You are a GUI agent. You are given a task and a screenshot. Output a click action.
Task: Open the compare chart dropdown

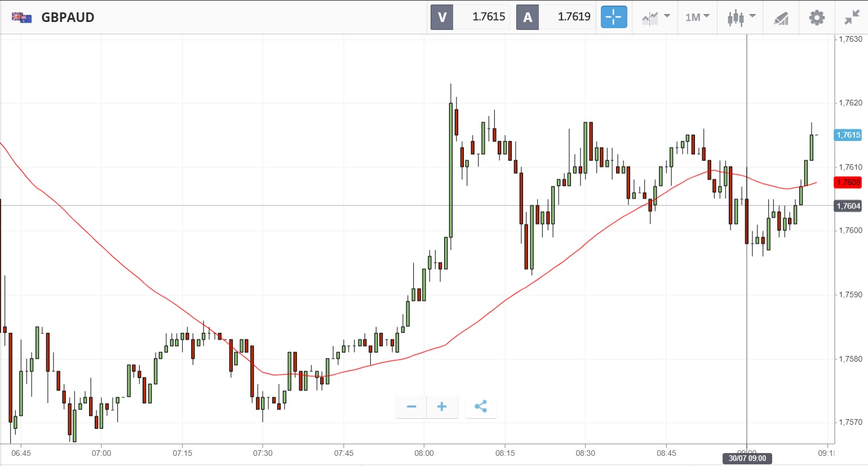click(x=656, y=17)
